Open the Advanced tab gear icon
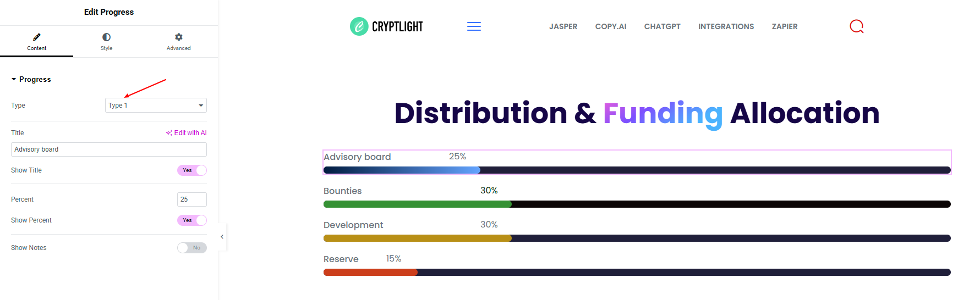Viewport: 980px width, 300px height. pos(179,37)
